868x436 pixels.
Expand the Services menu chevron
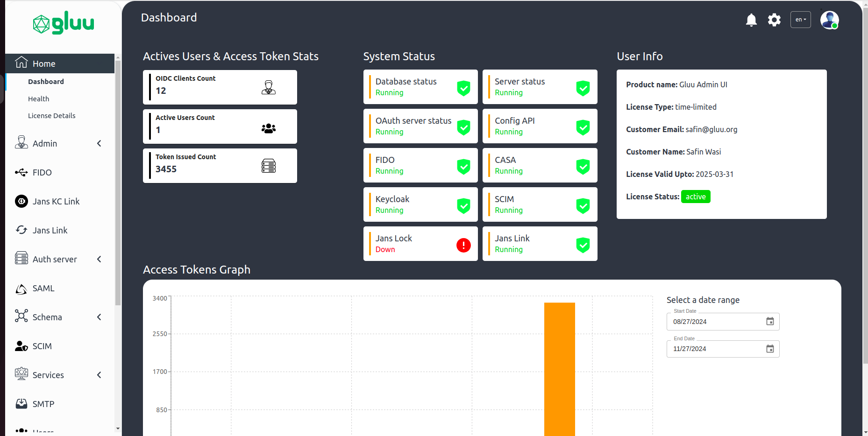click(99, 375)
